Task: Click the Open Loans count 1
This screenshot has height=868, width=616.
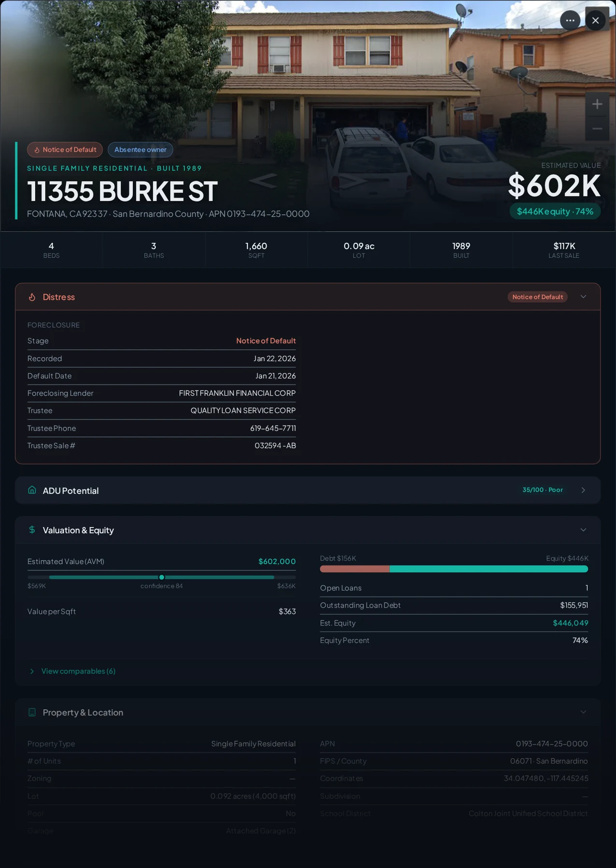Action: (x=587, y=588)
